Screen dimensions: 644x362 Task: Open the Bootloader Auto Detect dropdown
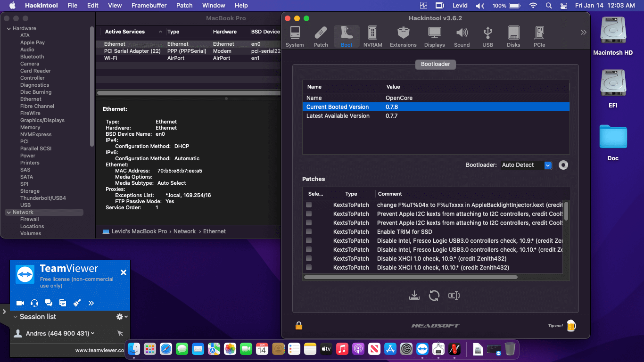(x=526, y=165)
